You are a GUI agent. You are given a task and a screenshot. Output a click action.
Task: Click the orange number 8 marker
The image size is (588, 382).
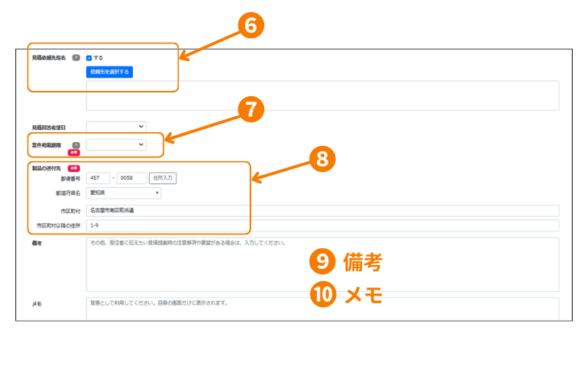pos(321,157)
